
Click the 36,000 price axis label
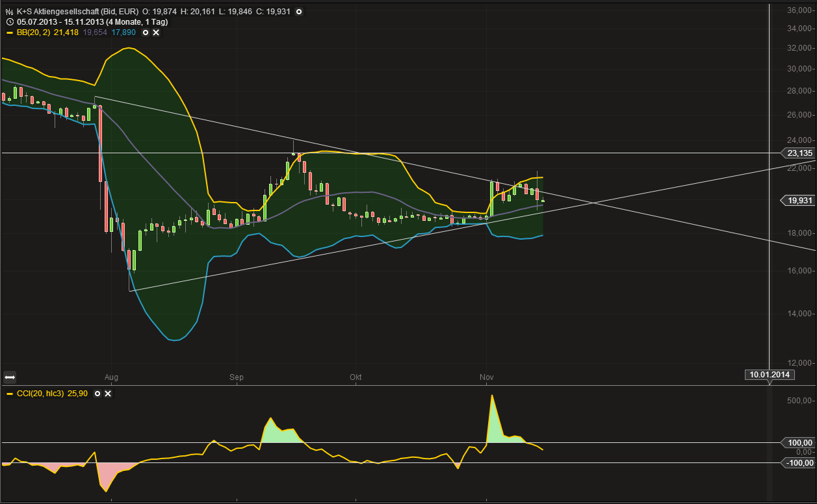tap(800, 10)
